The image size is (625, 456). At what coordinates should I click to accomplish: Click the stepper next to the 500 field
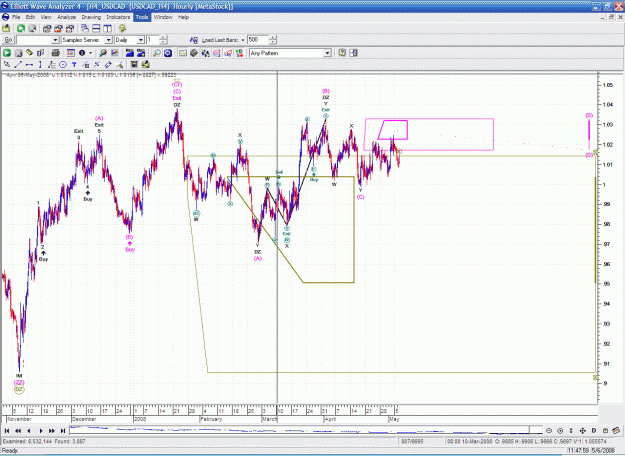coord(273,40)
